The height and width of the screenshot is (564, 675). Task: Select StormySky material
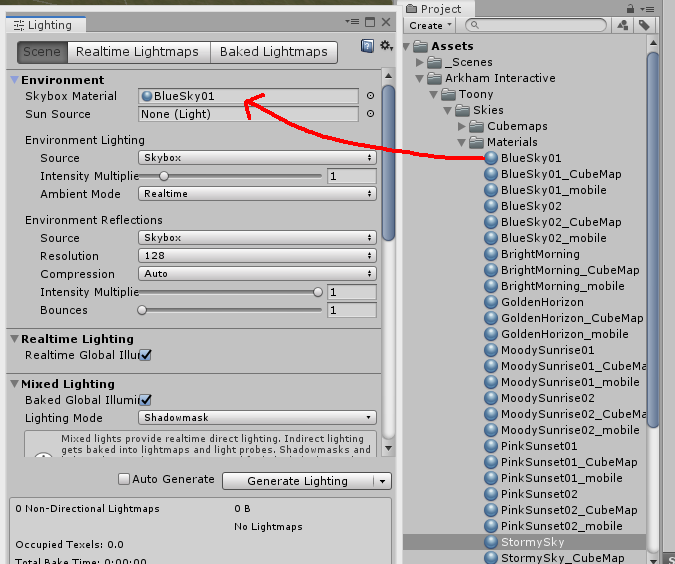[524, 542]
